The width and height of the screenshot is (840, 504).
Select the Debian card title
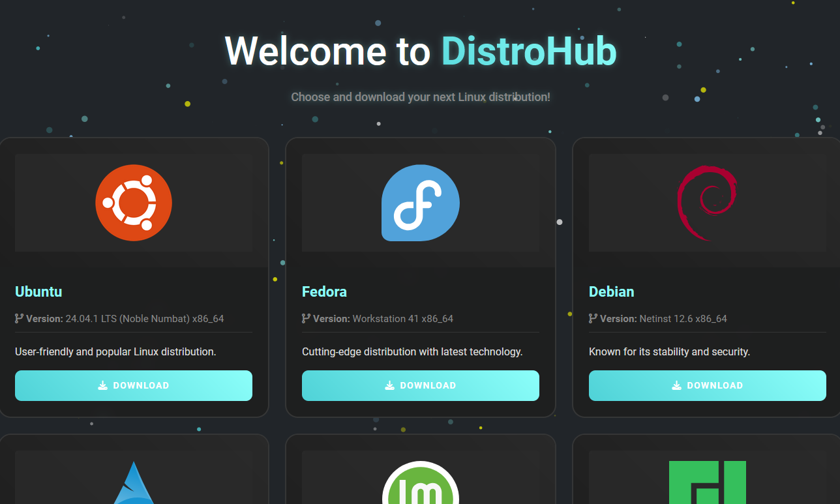(x=611, y=291)
